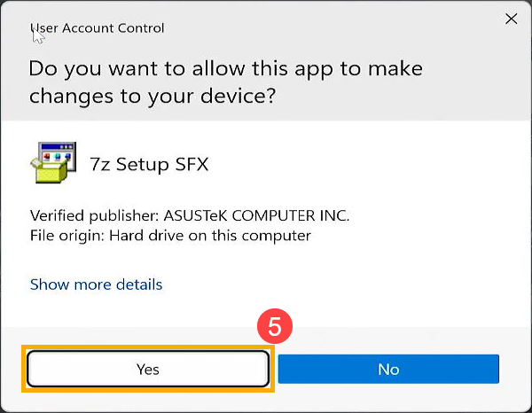Click the File origin label
The image size is (532, 413).
point(67,236)
